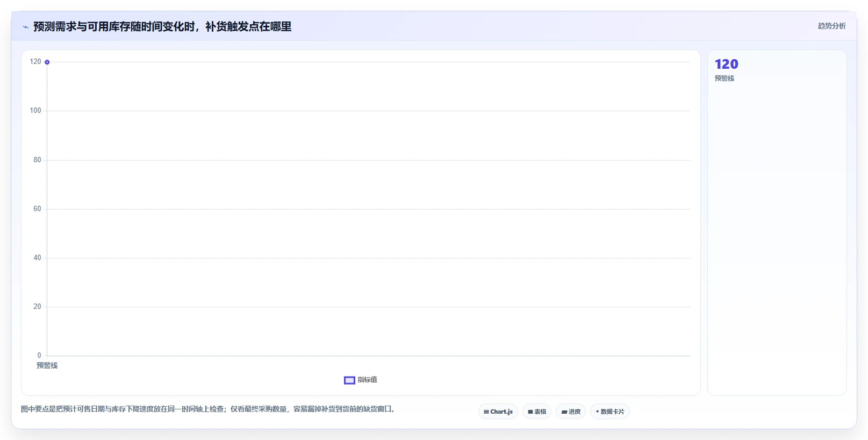Click the 预警线 label under the 120 card

click(724, 78)
